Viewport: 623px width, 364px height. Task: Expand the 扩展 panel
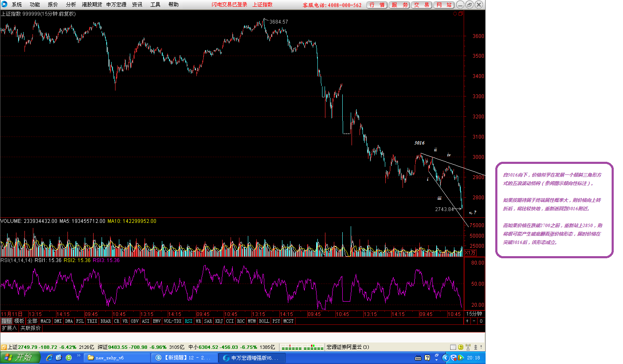pyautogui.click(x=9, y=328)
